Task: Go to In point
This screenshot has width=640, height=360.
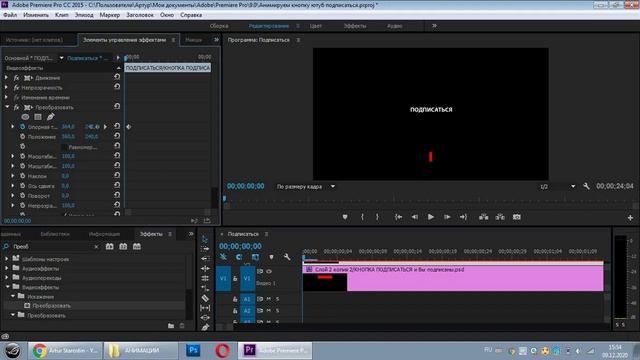Action: (x=398, y=217)
